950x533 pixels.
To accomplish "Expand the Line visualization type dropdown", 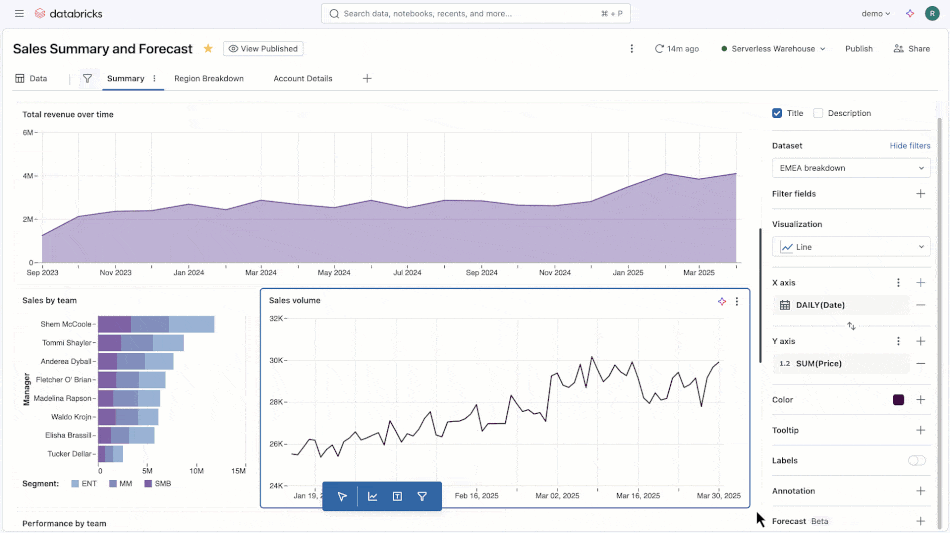I will (x=850, y=246).
